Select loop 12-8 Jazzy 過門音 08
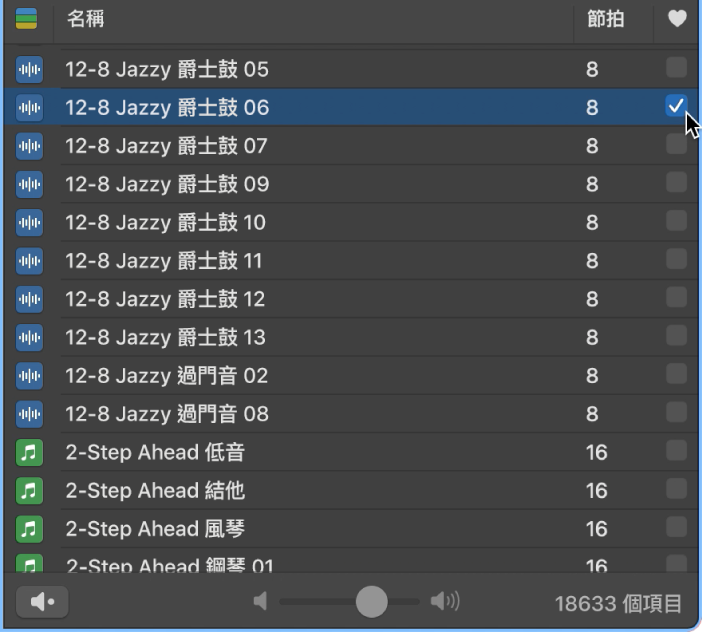The width and height of the screenshot is (702, 633). click(351, 414)
